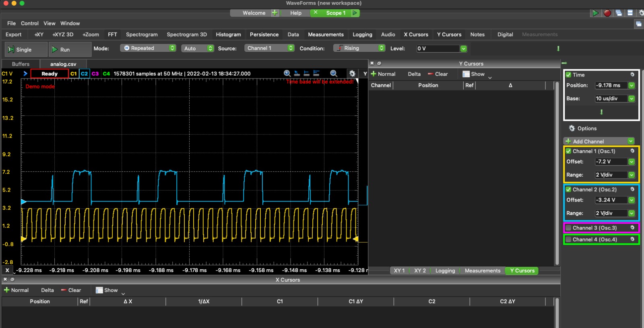644x328 pixels.
Task: Switch to the Measurements tab under Y Cursors
Action: click(482, 270)
